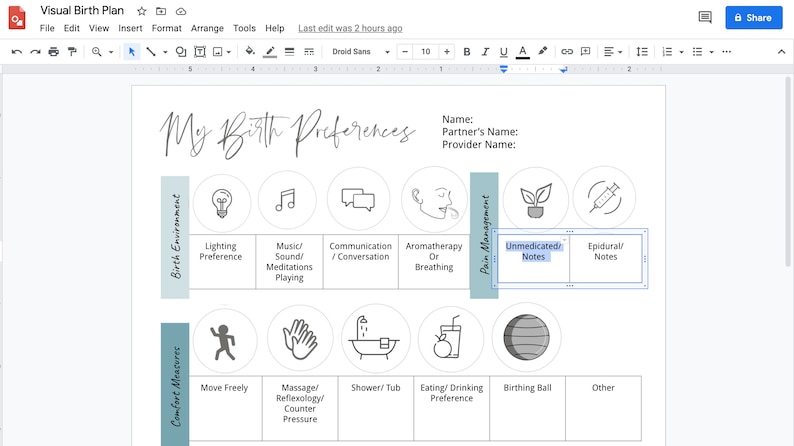Open the Droid Sans font dropdown
This screenshot has height=446, width=794.
pos(361,52)
